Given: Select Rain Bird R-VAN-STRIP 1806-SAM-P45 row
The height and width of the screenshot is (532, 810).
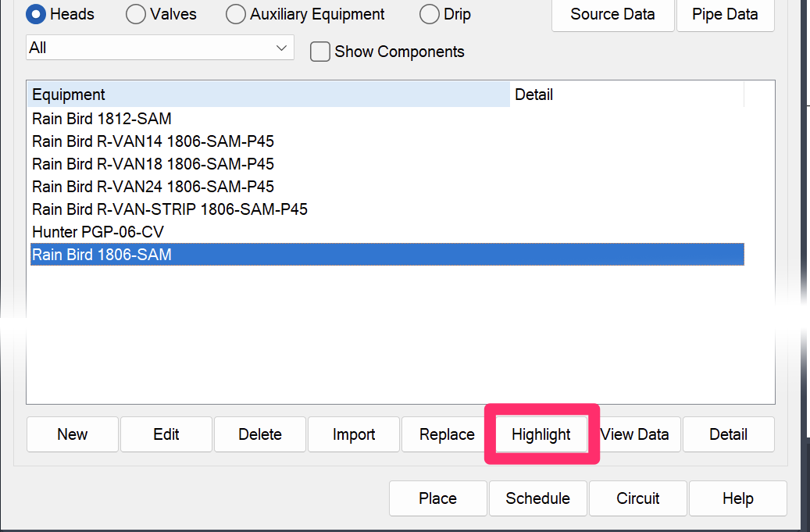Looking at the screenshot, I should click(x=387, y=209).
